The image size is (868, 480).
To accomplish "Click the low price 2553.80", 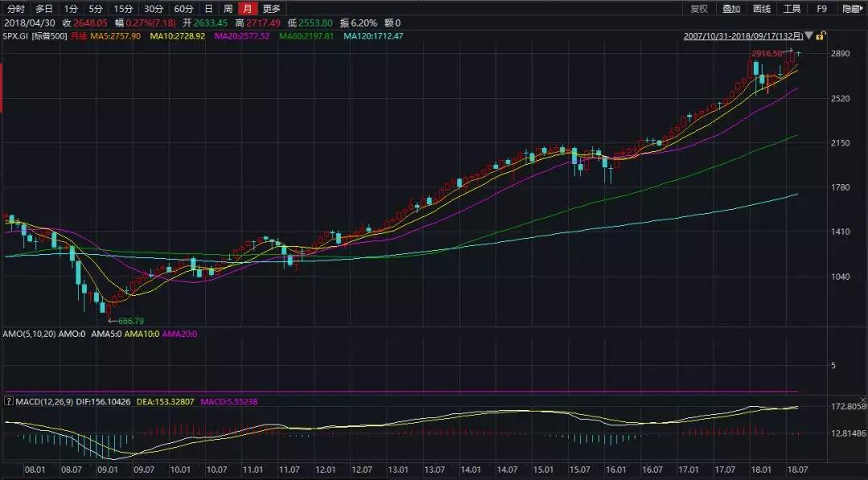I will pyautogui.click(x=316, y=23).
